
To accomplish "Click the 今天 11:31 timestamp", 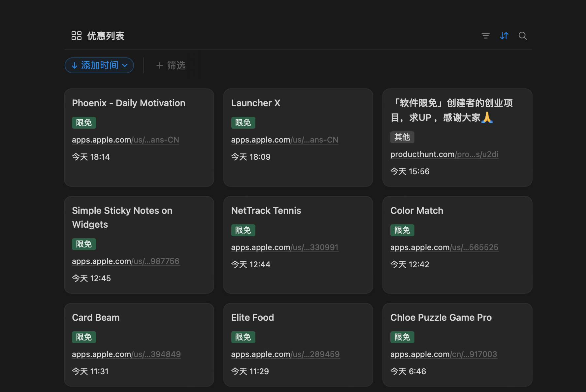I will click(90, 372).
